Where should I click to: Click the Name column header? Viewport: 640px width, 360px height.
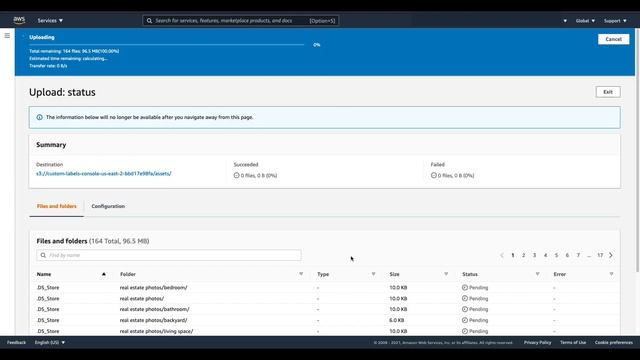[x=44, y=274]
